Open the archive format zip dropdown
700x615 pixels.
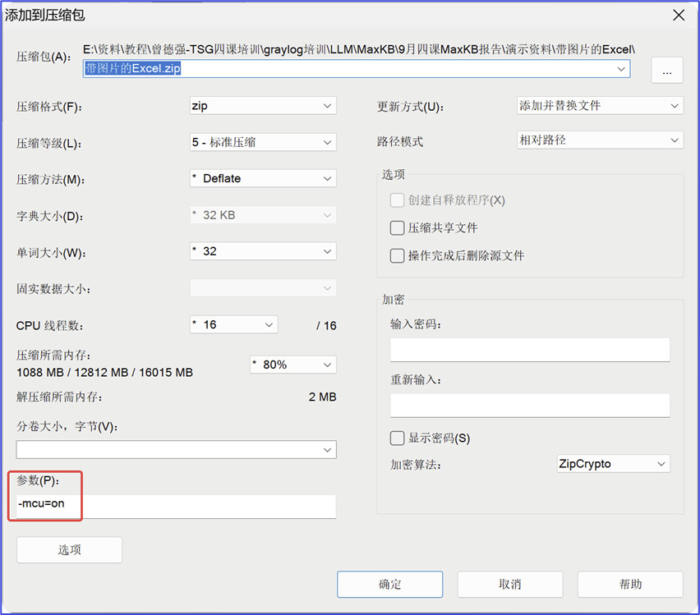263,106
